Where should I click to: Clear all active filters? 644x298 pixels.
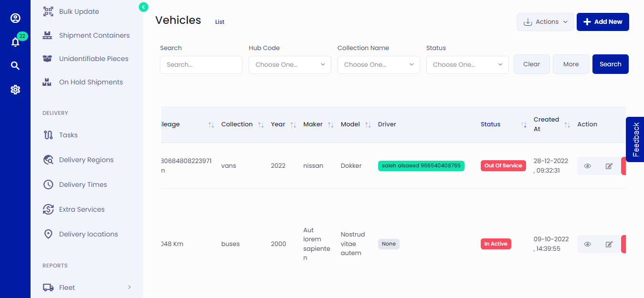coord(531,64)
